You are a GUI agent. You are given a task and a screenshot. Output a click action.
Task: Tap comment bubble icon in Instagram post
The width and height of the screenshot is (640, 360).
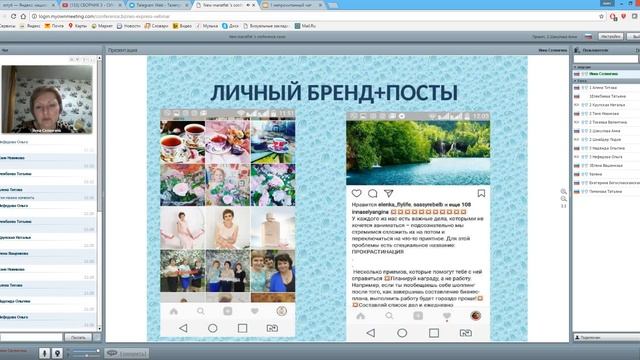pyautogui.click(x=373, y=193)
